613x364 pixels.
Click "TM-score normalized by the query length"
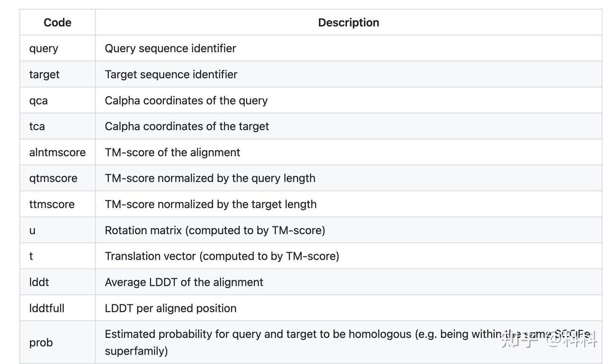click(210, 178)
